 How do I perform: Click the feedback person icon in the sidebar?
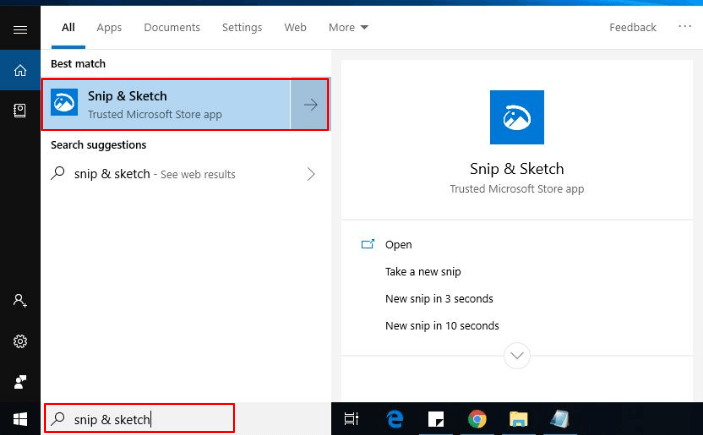pyautogui.click(x=20, y=381)
